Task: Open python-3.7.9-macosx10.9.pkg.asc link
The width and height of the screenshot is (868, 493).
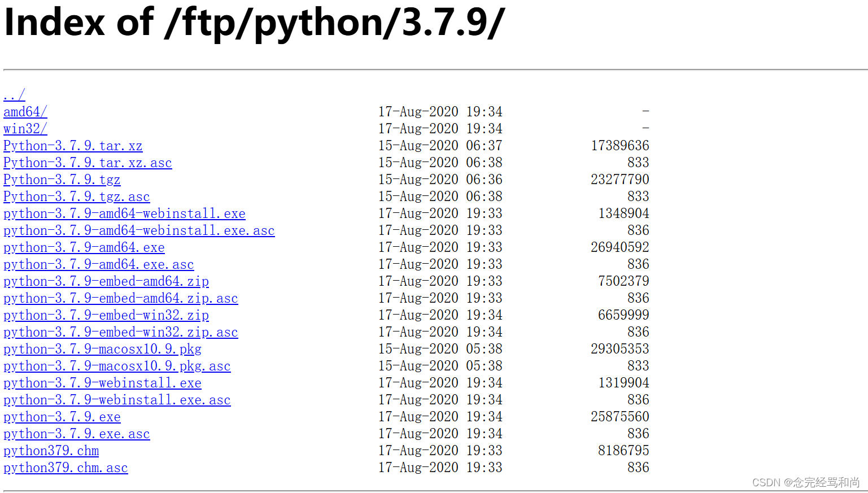Action: pos(117,366)
